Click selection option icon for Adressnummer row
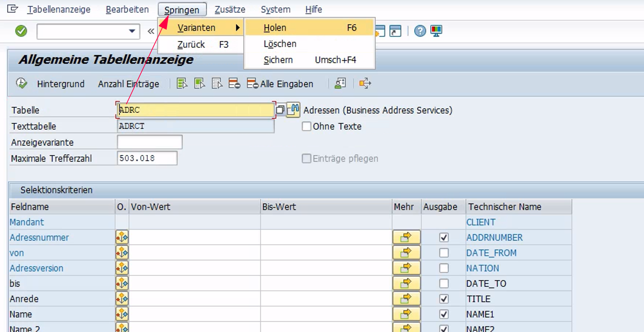The image size is (644, 332). 122,237
